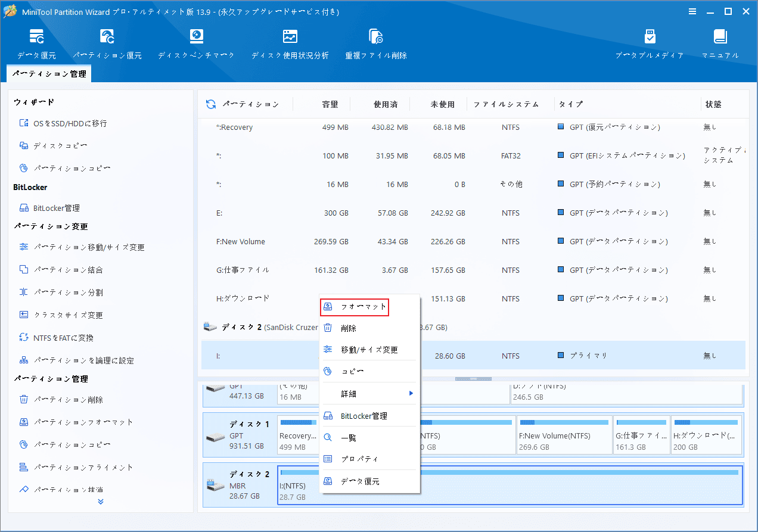Open BitLocker管理 in the sidebar
This screenshot has width=758, height=532.
click(49, 208)
